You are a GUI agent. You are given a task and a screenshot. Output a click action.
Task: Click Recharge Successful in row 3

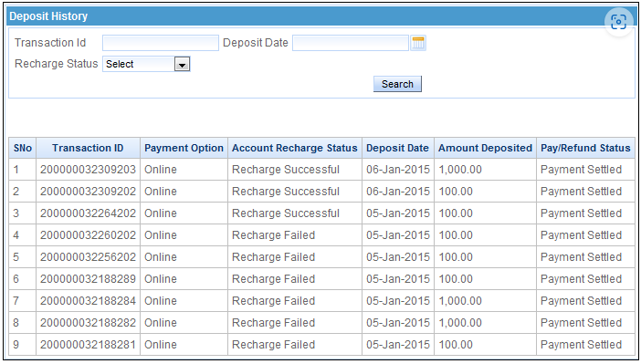[x=286, y=213]
